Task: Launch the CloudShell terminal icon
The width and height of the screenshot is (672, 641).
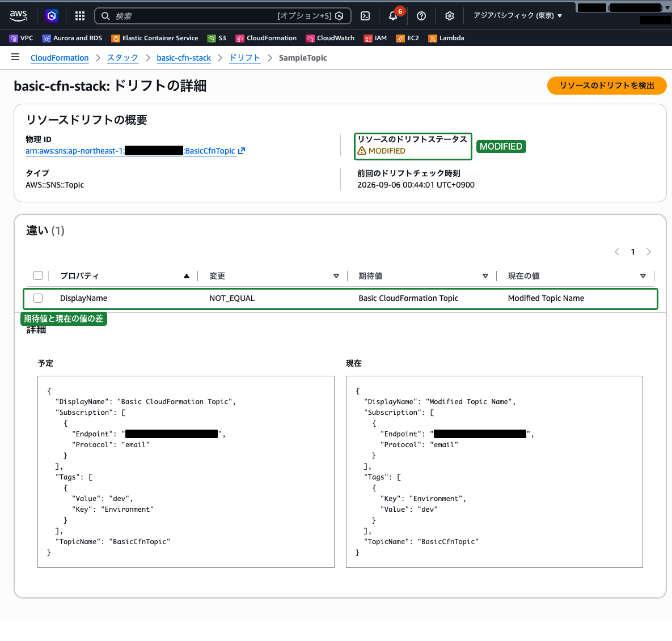Action: tap(365, 16)
